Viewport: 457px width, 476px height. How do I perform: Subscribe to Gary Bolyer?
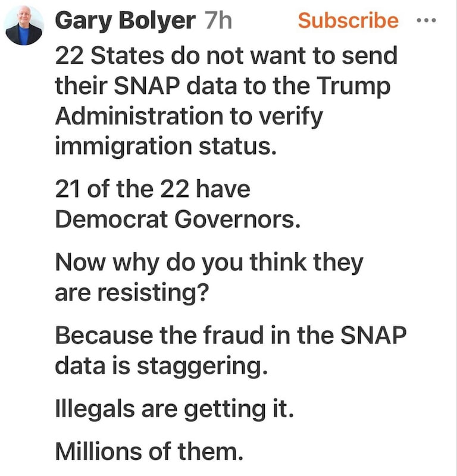click(348, 21)
